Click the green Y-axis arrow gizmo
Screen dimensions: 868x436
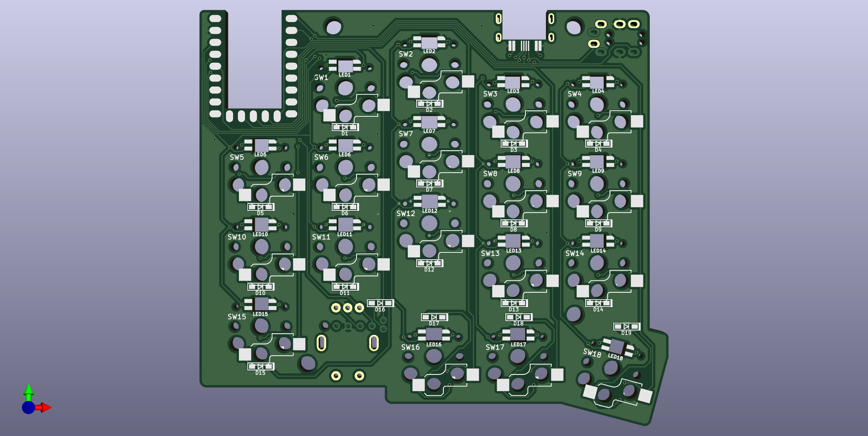tap(29, 391)
